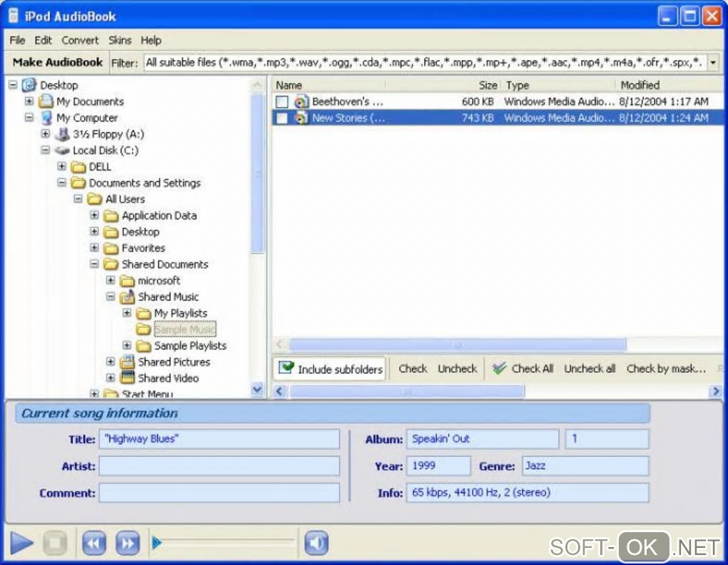
Task: Expand the My Documents tree node
Action: tap(29, 101)
